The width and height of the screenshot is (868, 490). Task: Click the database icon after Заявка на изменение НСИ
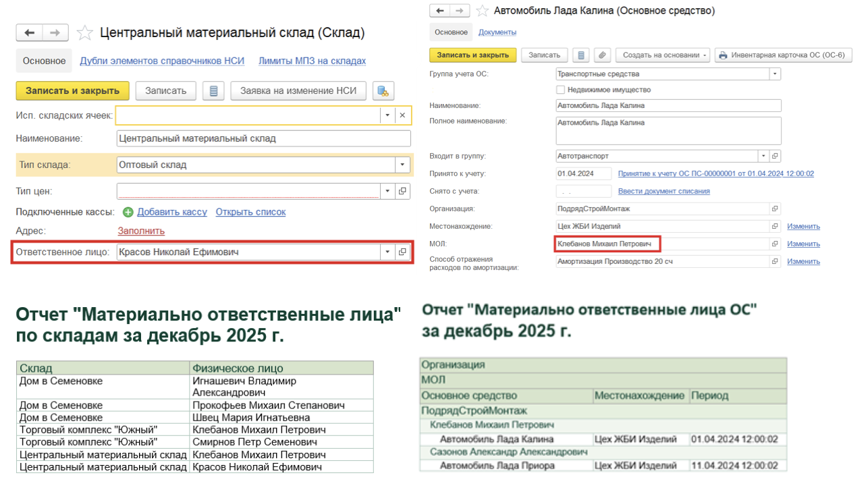pyautogui.click(x=383, y=90)
